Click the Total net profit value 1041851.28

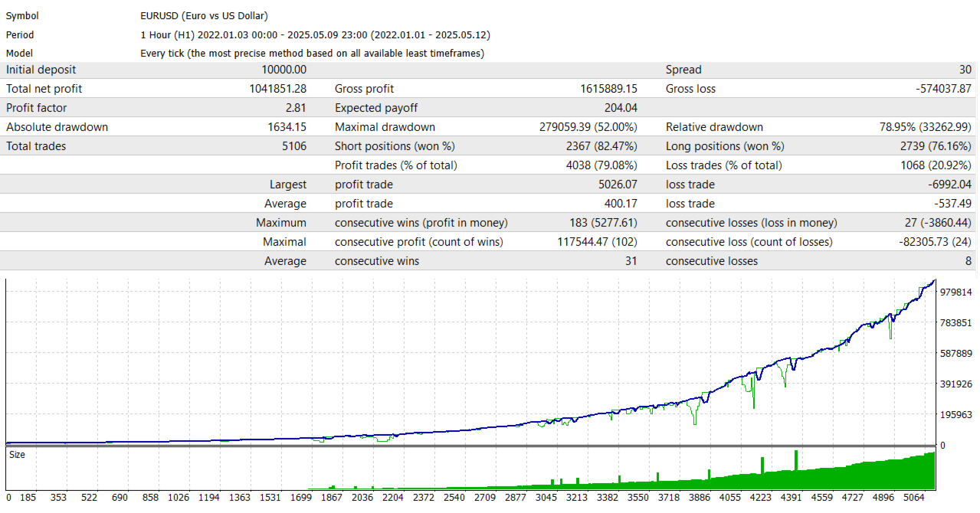277,89
